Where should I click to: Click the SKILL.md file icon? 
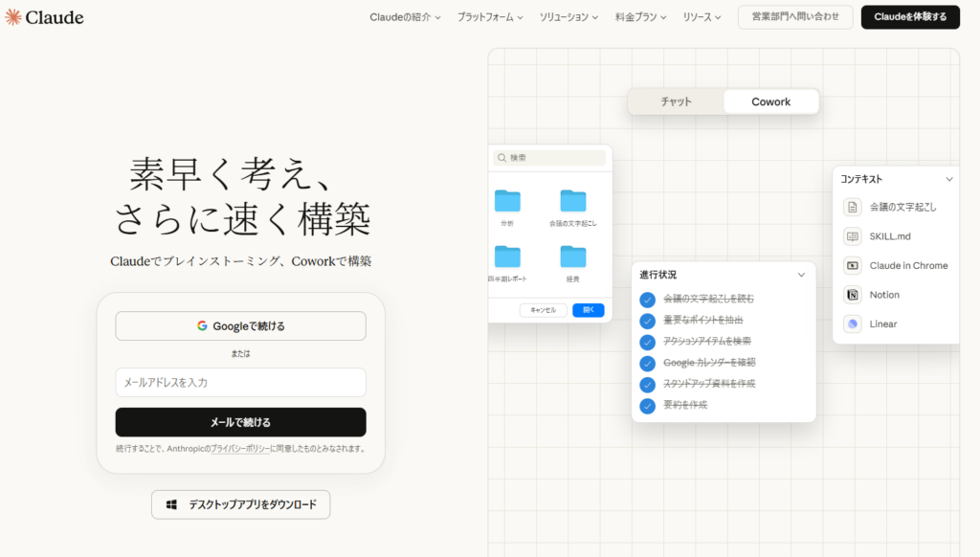[852, 236]
